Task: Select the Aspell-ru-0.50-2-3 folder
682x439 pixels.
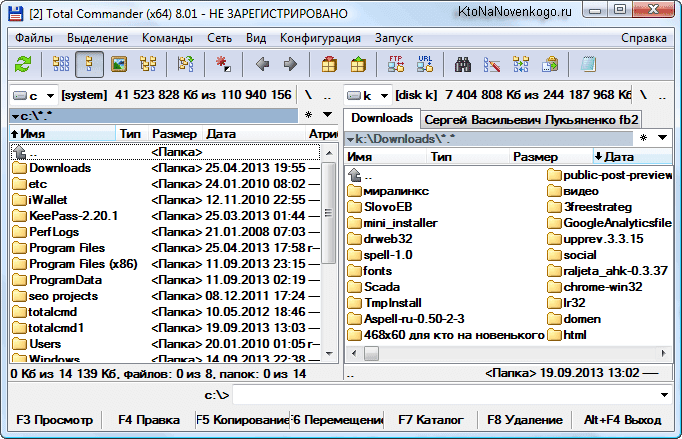Action: (406, 319)
